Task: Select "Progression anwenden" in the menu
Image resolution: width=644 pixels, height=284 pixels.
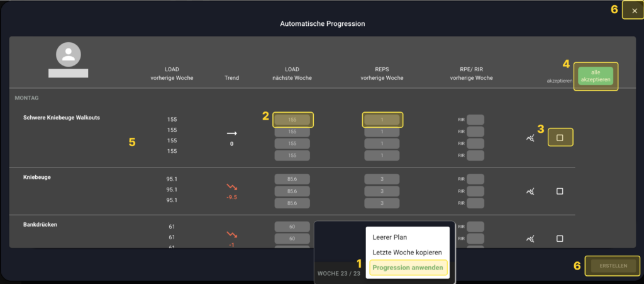Action: coord(408,268)
